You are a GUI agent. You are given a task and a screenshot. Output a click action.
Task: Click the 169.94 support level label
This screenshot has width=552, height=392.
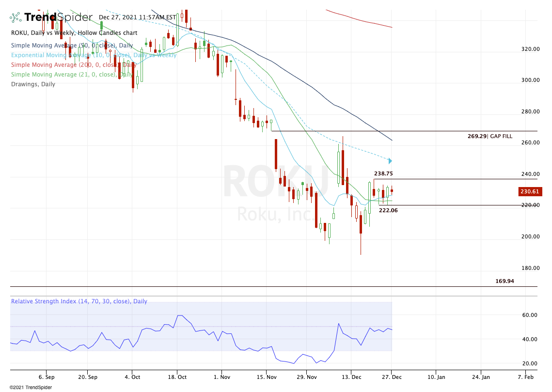(x=505, y=281)
